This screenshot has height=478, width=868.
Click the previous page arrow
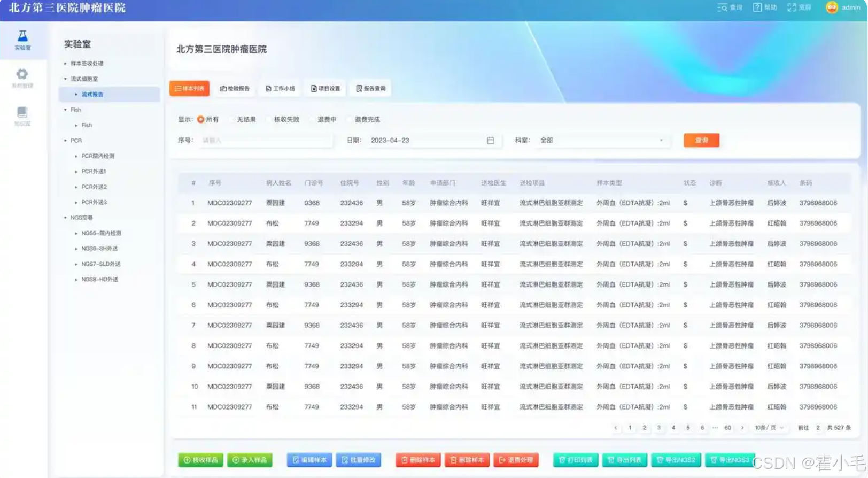coord(616,428)
